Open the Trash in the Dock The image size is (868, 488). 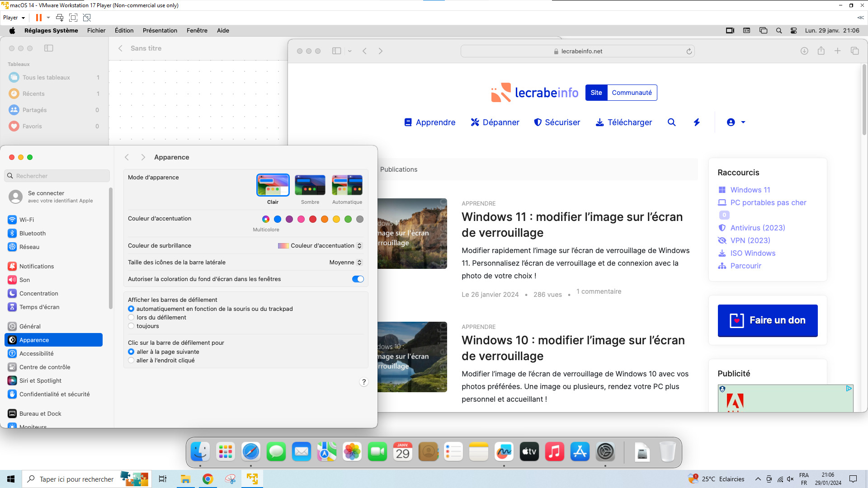667,451
